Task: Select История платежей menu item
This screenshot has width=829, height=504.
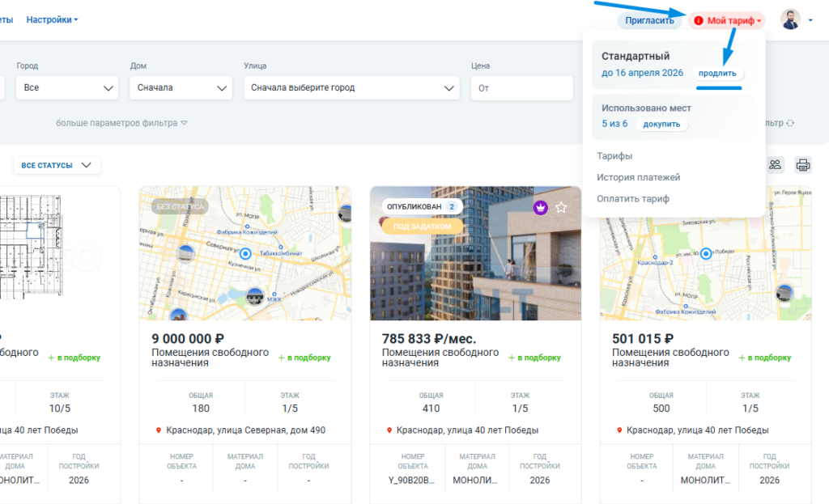Action: [x=638, y=177]
